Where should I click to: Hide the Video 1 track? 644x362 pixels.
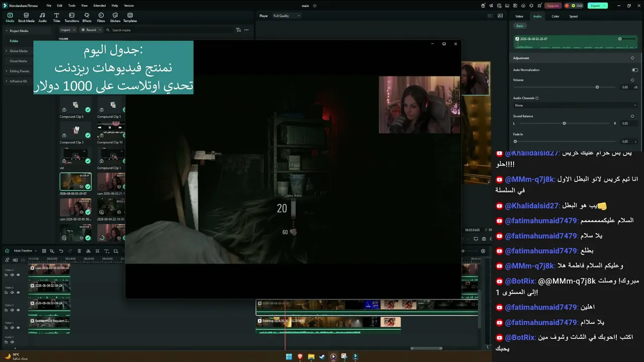coord(18,328)
